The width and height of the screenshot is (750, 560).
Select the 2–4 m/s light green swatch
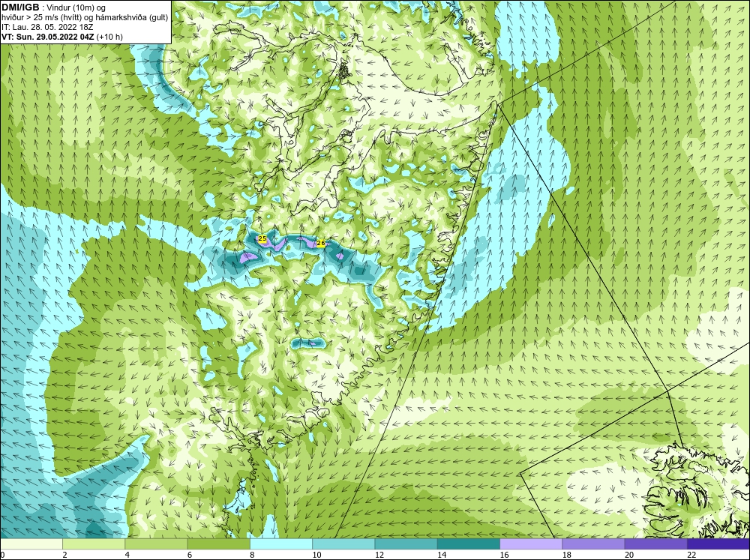coord(94,544)
